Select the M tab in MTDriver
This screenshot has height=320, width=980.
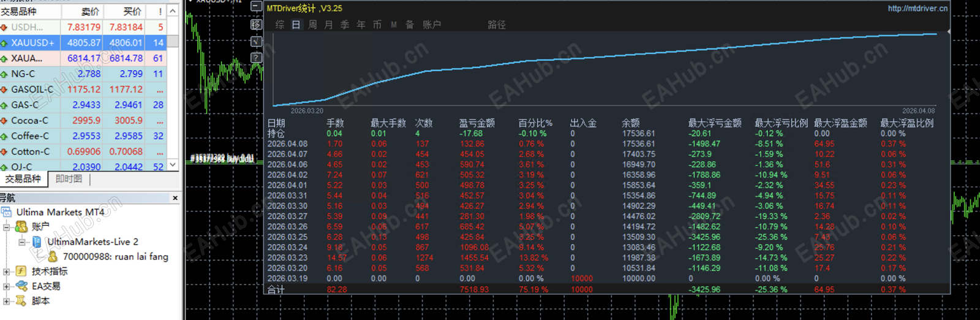pos(394,25)
